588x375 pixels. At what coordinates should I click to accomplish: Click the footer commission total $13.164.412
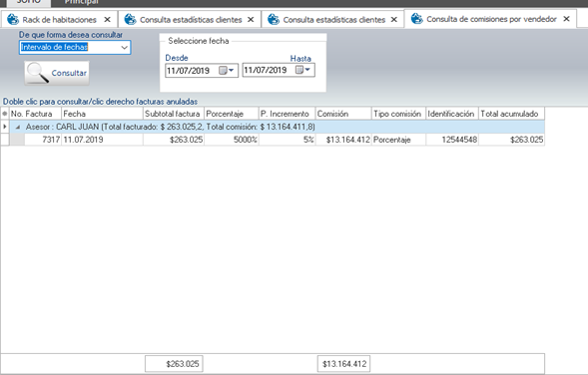click(343, 364)
